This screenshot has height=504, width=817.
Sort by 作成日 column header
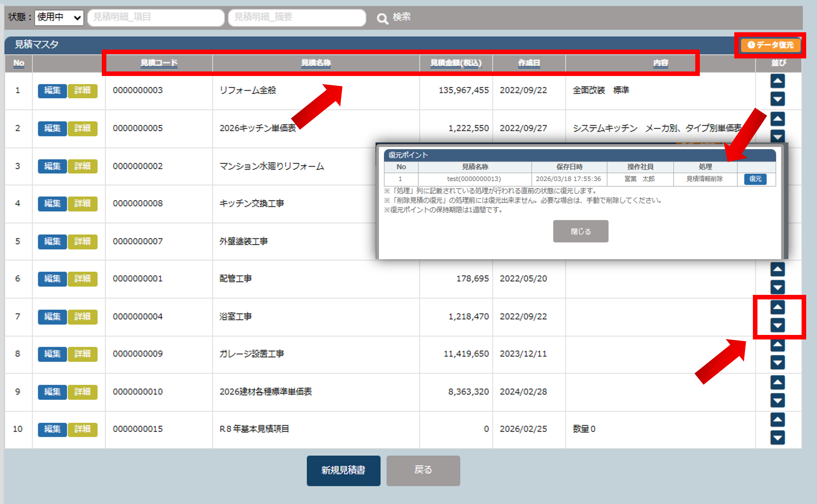point(529,63)
